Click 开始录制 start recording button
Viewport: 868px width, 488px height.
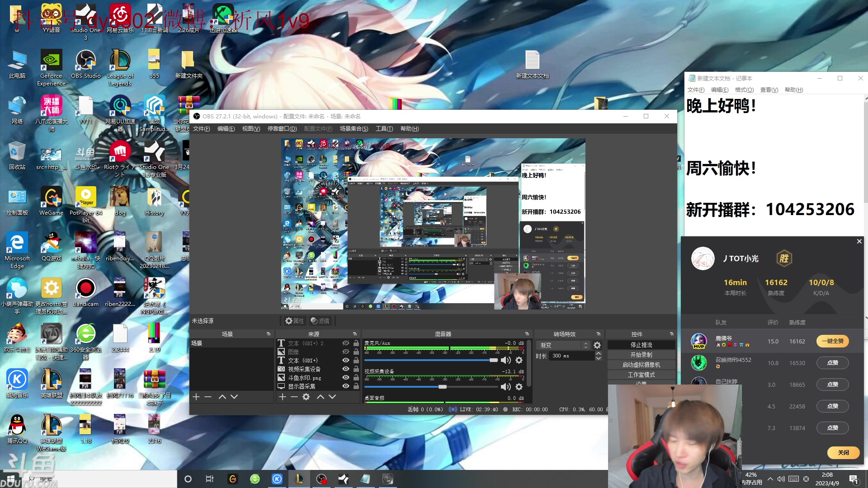pos(641,355)
